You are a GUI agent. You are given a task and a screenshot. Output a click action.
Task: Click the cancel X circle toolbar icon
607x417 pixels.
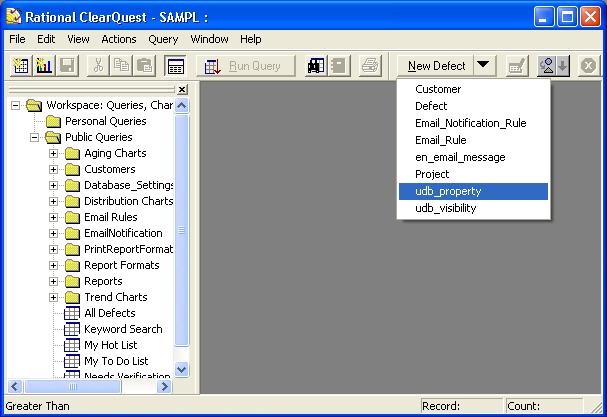588,66
